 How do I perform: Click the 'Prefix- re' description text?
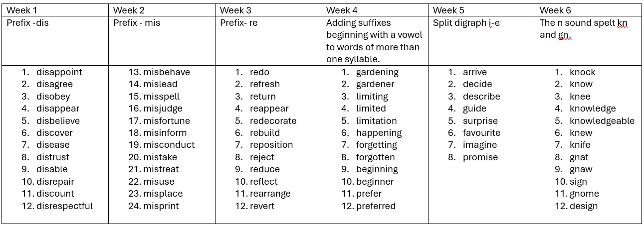coord(238,23)
